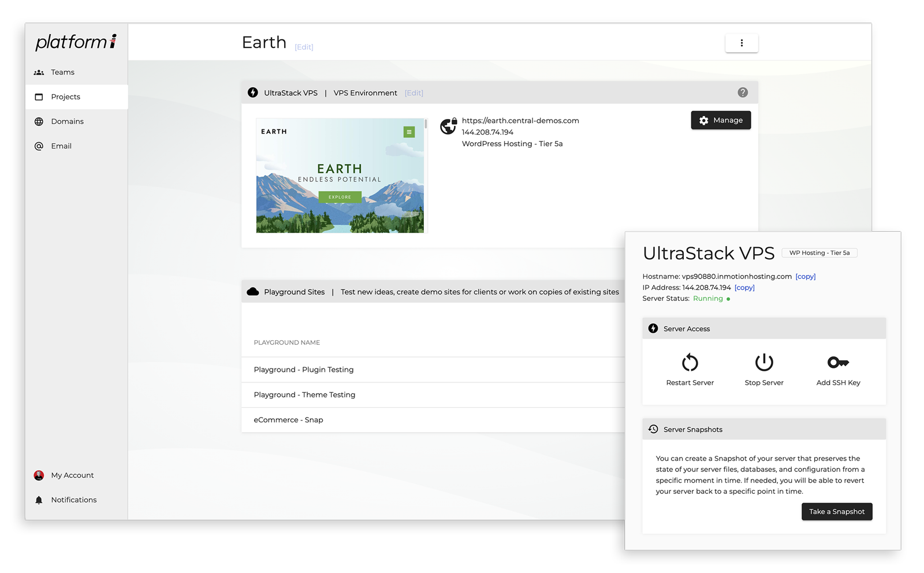The width and height of the screenshot is (924, 573).
Task: Click the My Account avatar icon
Action: pyautogui.click(x=39, y=475)
